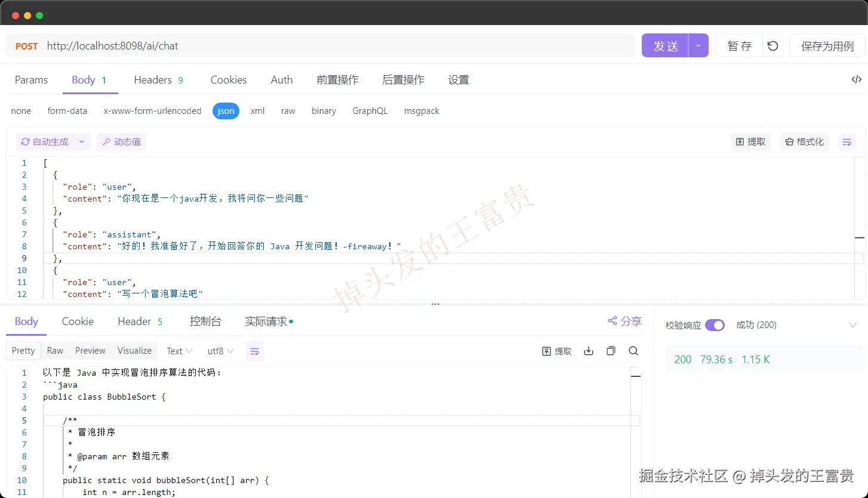Click response line public class BubbleSort
Screen dimensions: 868x498
click(104, 397)
